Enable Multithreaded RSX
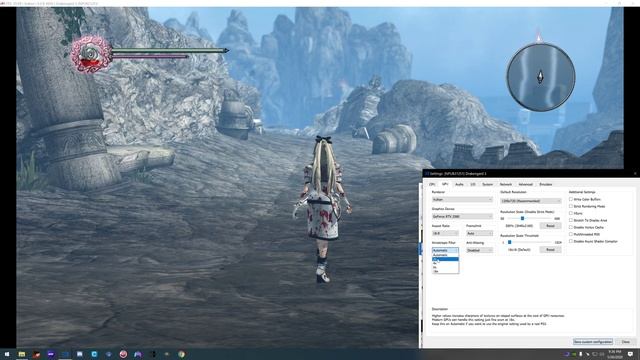 pos(571,234)
